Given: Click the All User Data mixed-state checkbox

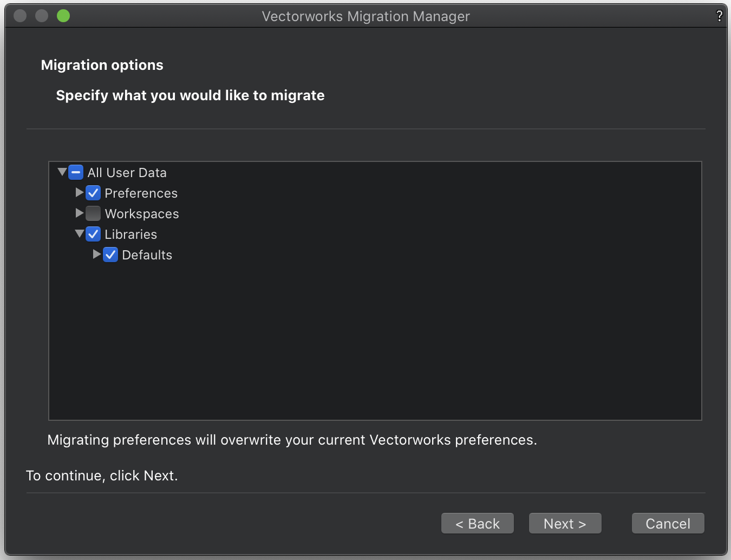Looking at the screenshot, I should point(76,172).
